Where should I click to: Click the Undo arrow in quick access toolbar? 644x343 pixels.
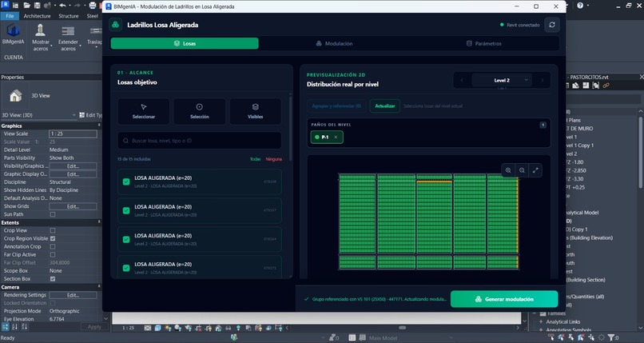coord(62,6)
